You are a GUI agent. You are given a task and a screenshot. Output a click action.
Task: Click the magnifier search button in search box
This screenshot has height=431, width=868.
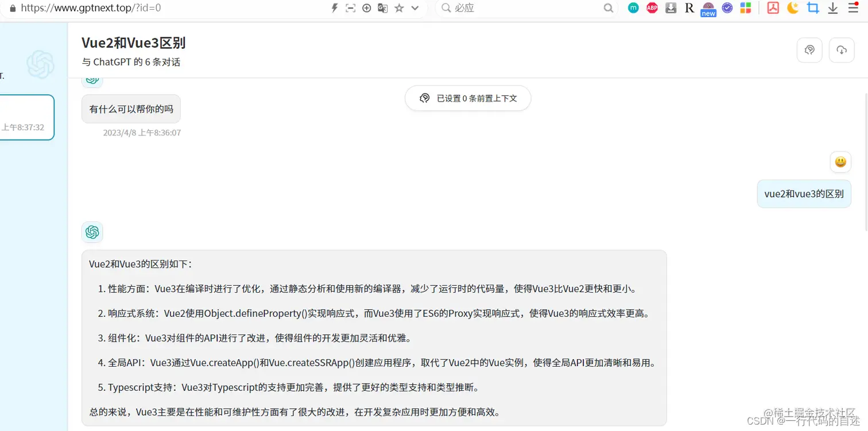[609, 8]
